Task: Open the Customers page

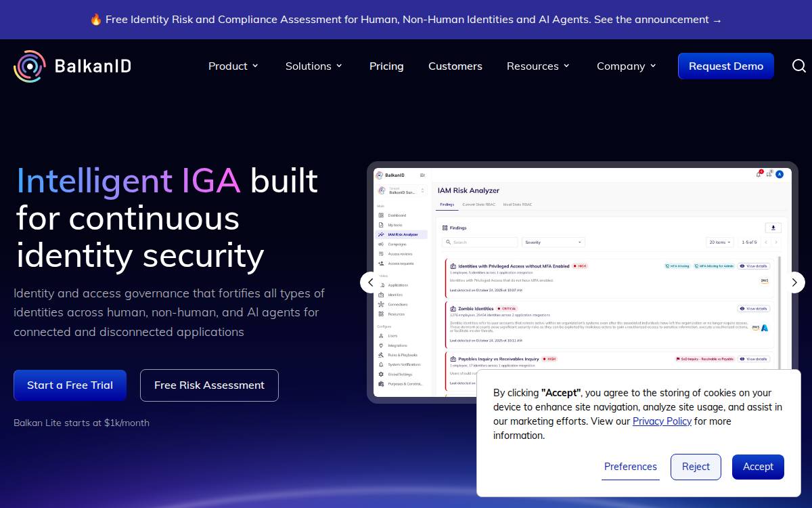Action: (455, 66)
